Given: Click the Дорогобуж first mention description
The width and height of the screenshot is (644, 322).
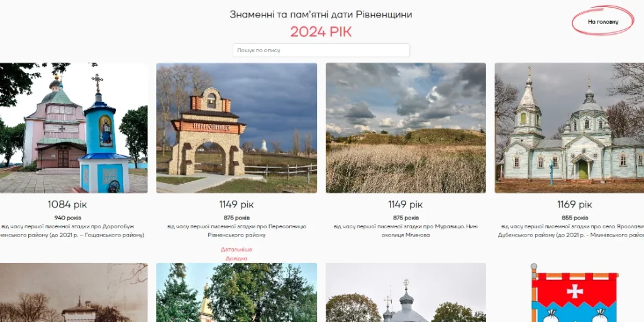Looking at the screenshot, I should pyautogui.click(x=72, y=231).
